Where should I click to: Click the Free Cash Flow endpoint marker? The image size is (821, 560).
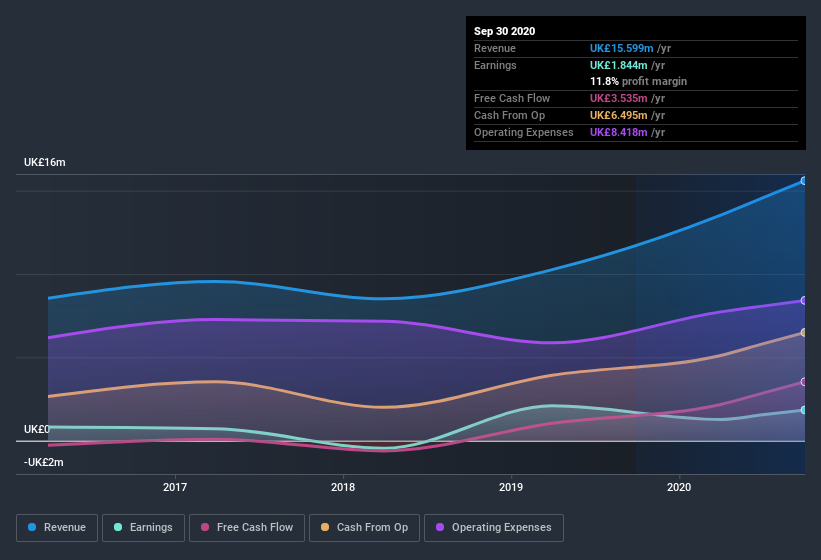click(804, 382)
